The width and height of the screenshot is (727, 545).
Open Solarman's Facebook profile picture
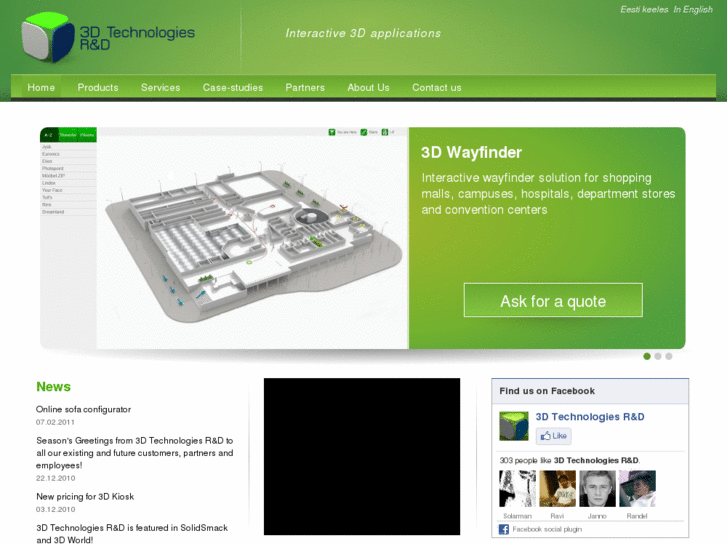coord(517,488)
